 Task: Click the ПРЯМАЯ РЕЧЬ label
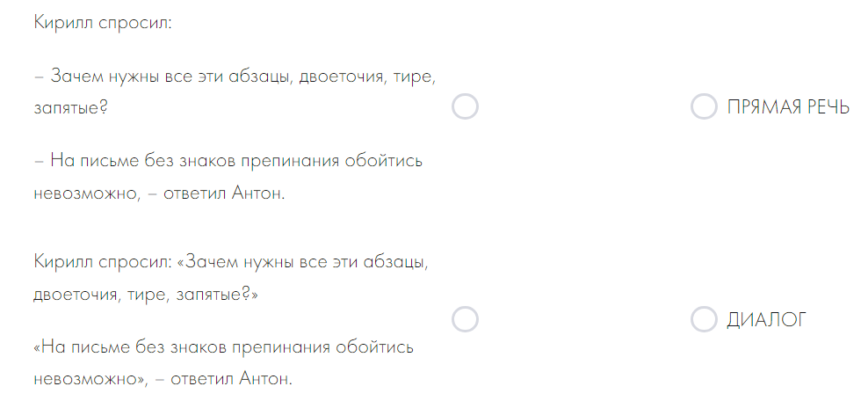pos(788,107)
